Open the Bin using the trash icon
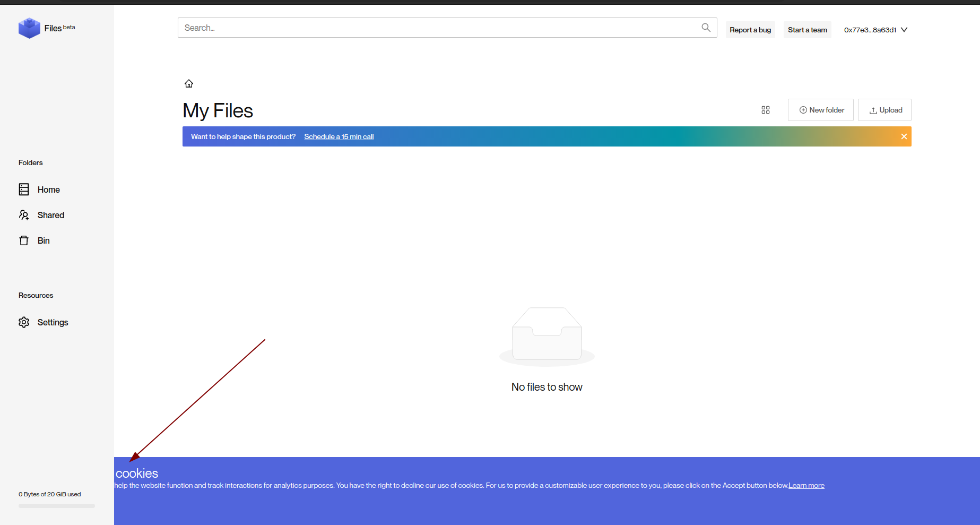 tap(24, 240)
